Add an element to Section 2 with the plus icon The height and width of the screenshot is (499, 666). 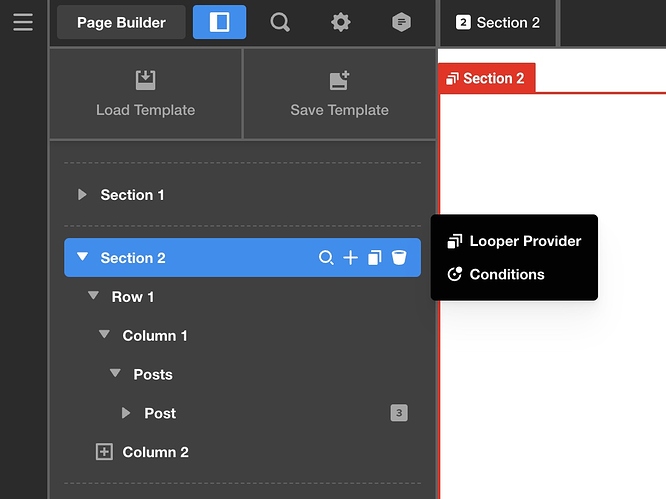(350, 258)
